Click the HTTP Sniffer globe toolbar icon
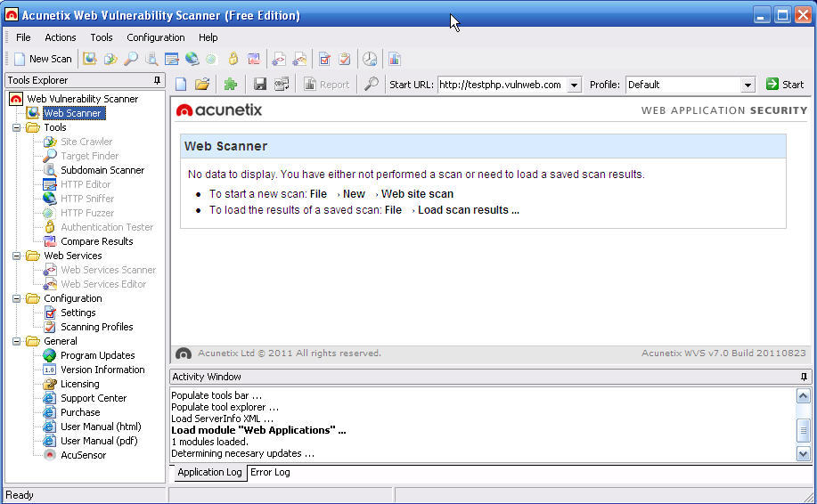Image resolution: width=817 pixels, height=504 pixels. click(192, 59)
